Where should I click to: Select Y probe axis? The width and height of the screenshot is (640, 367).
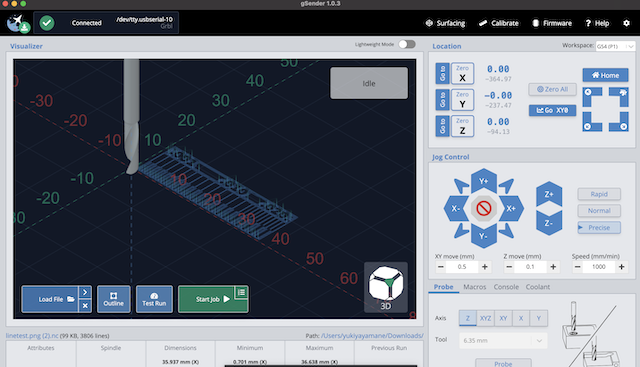[539, 318]
